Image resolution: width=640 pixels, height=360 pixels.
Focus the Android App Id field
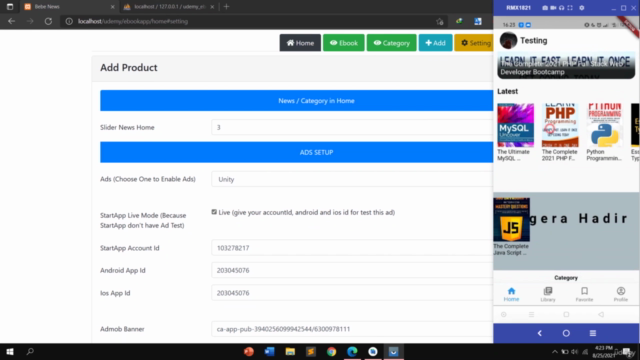352,270
